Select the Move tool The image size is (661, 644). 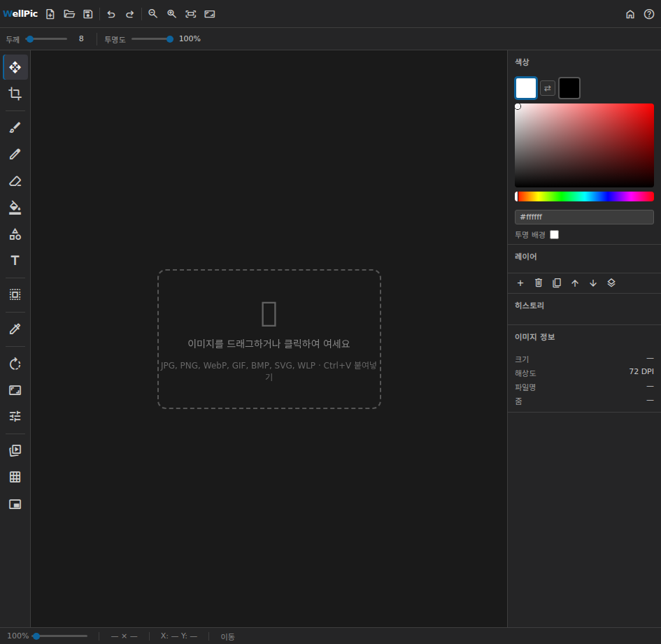(15, 67)
